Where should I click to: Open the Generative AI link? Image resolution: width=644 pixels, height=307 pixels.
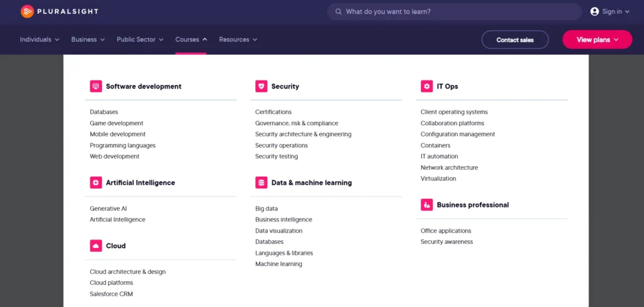click(108, 208)
